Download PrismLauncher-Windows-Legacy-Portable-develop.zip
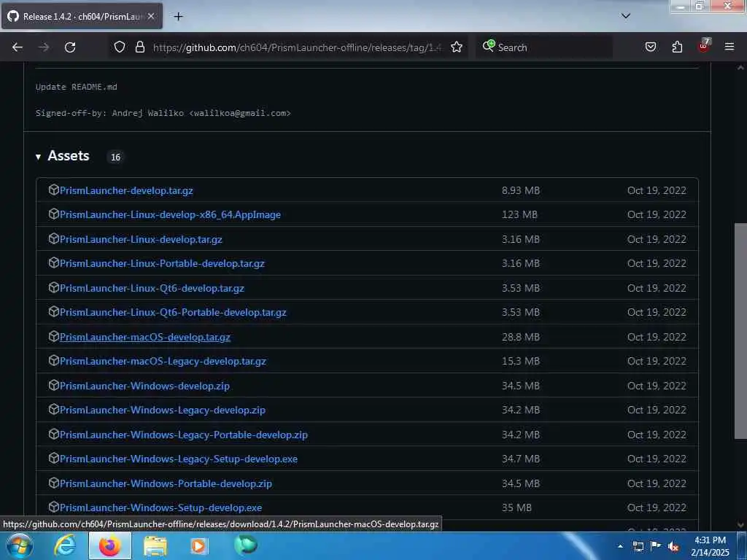The width and height of the screenshot is (747, 560). pos(184,435)
